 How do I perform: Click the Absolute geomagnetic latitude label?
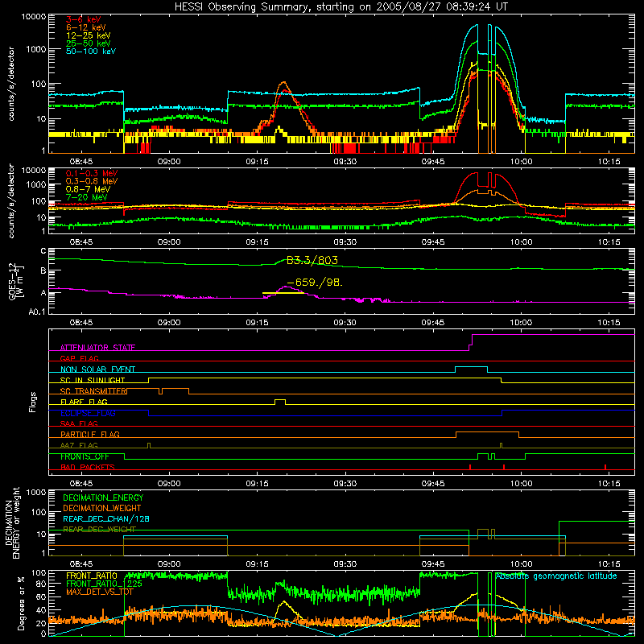[x=556, y=576]
